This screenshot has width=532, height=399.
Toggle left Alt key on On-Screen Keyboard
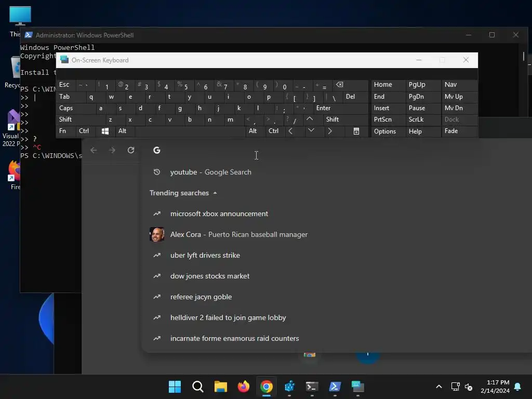click(x=125, y=131)
